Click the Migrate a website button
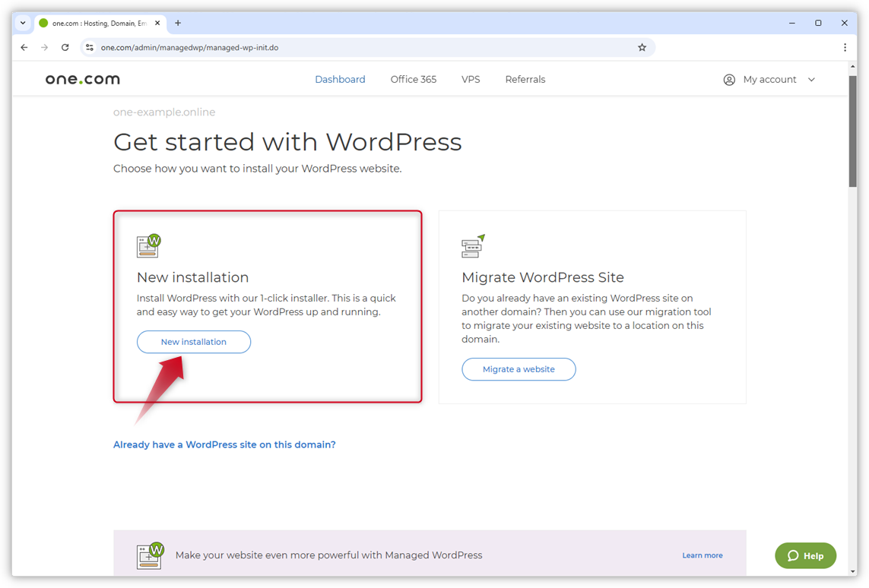The width and height of the screenshot is (869, 588). coord(519,369)
